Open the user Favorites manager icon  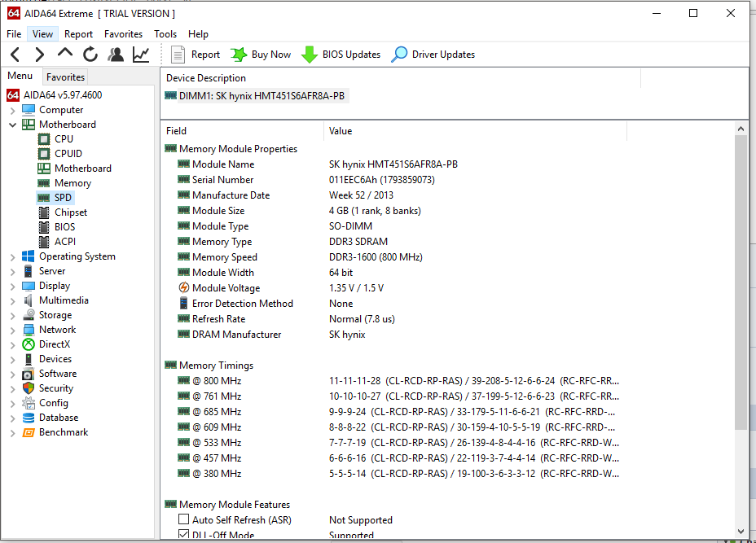116,55
